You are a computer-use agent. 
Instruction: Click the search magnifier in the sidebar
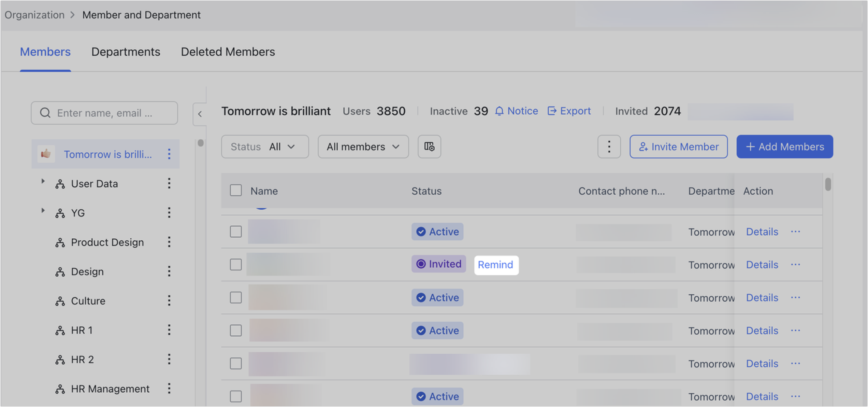(45, 113)
